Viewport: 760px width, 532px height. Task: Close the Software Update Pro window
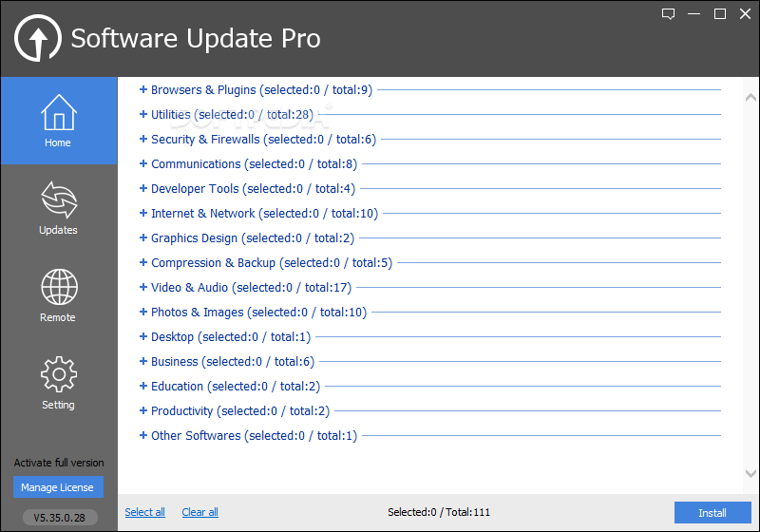click(x=746, y=14)
